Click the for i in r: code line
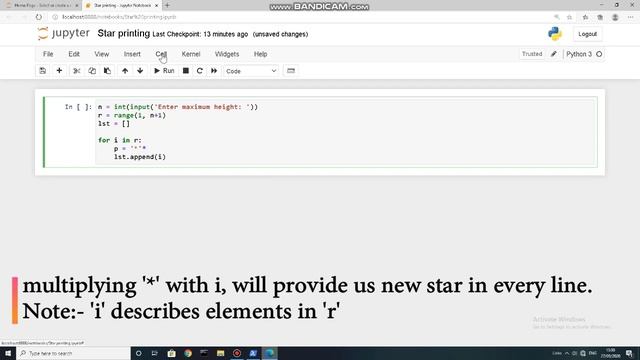Screen dimensions: 640x360 click(x=120, y=140)
